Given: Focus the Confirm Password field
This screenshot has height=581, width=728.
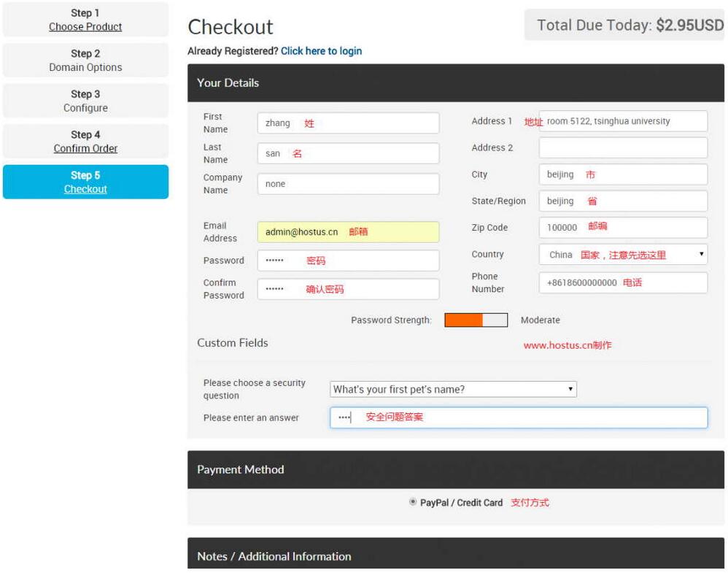Looking at the screenshot, I should click(348, 289).
